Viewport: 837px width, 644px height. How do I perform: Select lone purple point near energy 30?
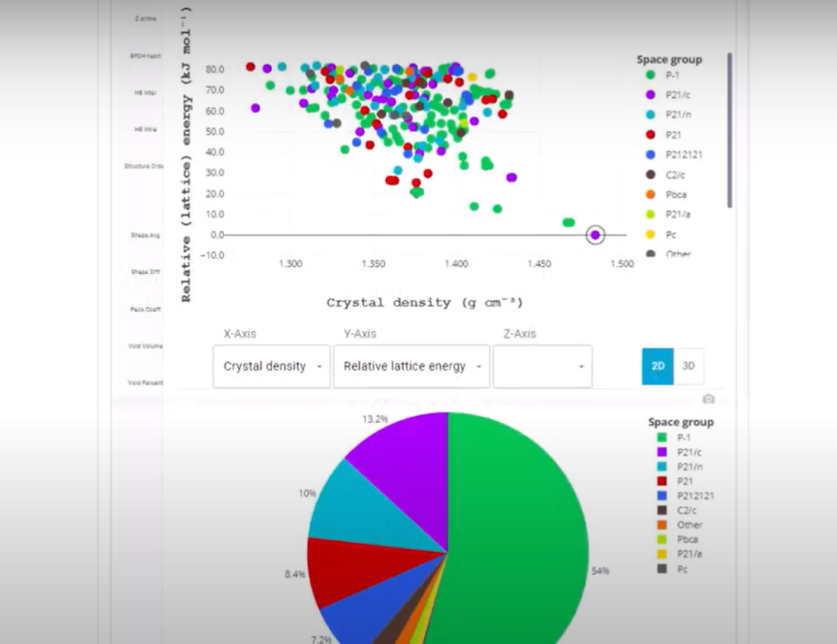(511, 177)
